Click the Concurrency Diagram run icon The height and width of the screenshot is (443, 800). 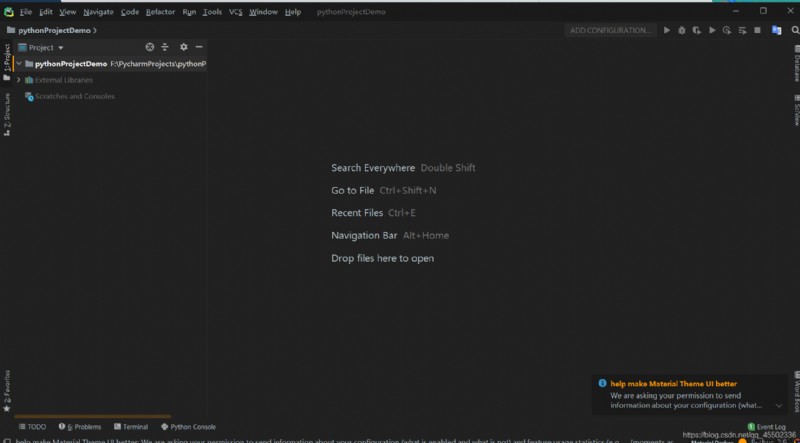(x=727, y=30)
